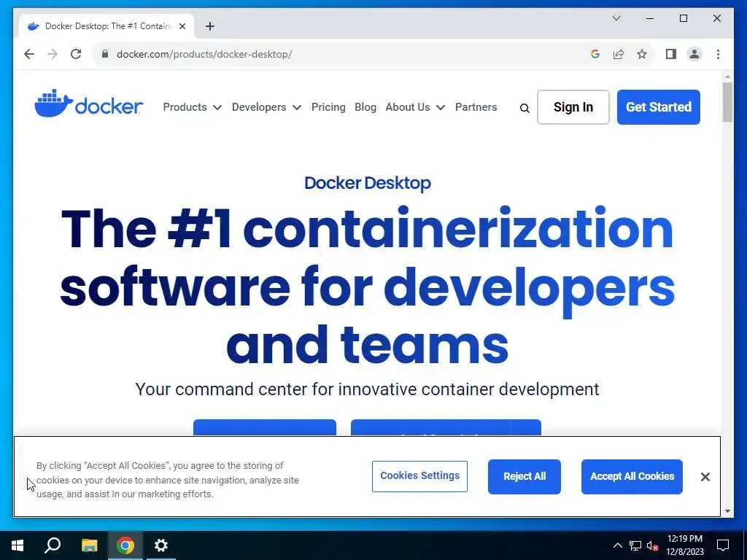Open Cookies Settings
The image size is (747, 560).
pyautogui.click(x=419, y=476)
